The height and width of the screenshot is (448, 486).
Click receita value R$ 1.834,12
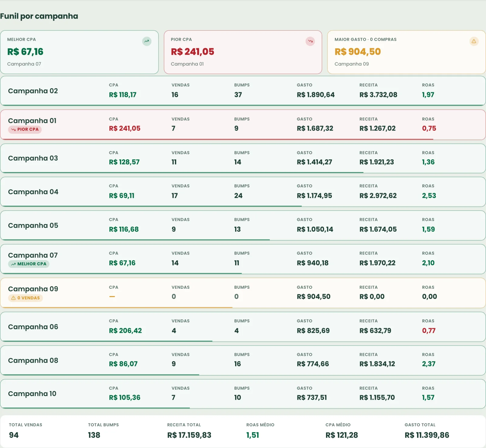(x=377, y=364)
